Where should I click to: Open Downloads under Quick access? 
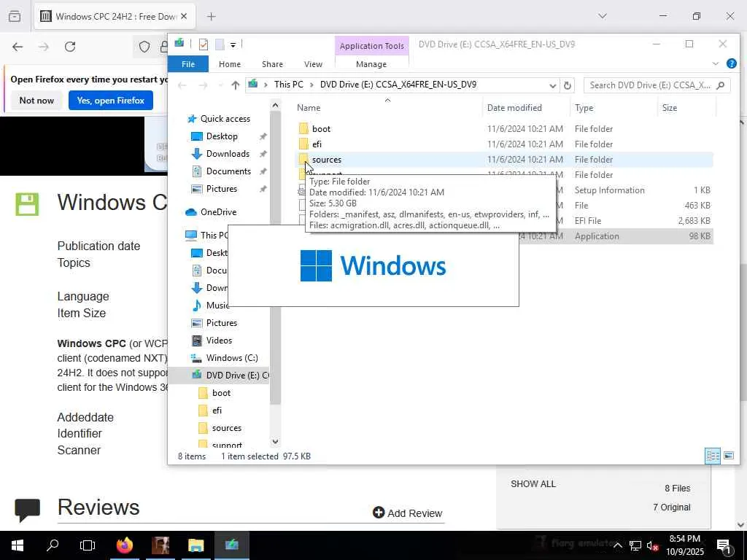coord(228,154)
